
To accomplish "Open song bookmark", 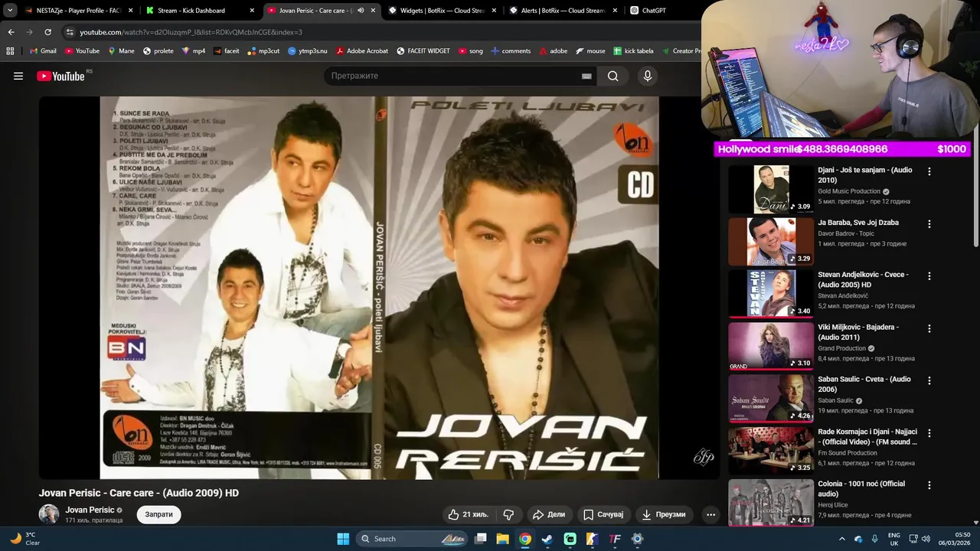I will click(x=471, y=51).
